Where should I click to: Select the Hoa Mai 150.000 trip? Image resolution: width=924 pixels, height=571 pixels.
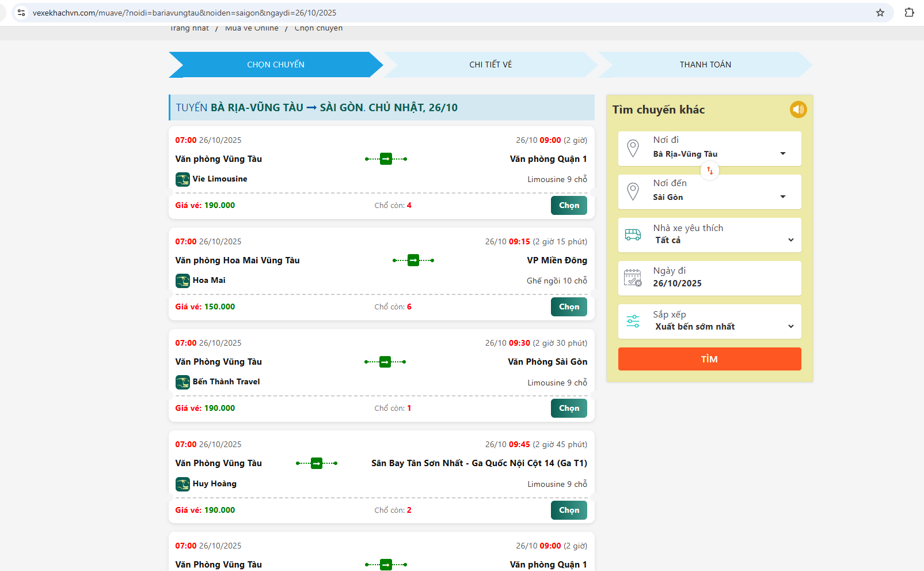coord(568,307)
